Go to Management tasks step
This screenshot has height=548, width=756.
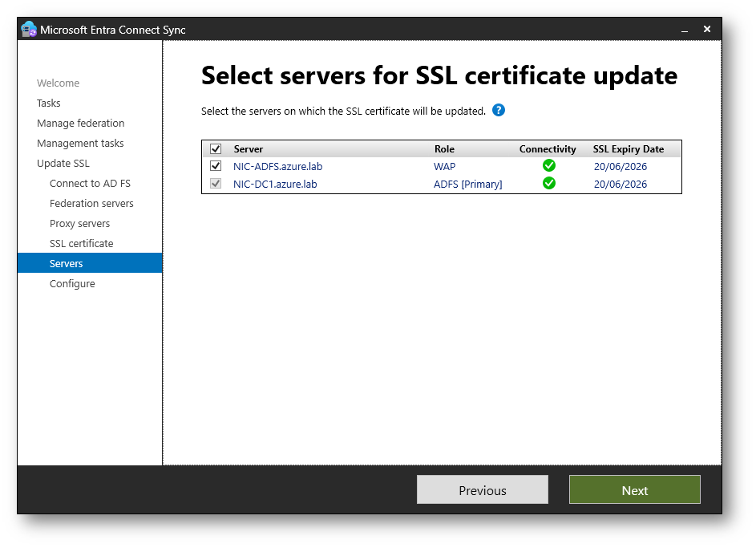(x=80, y=144)
